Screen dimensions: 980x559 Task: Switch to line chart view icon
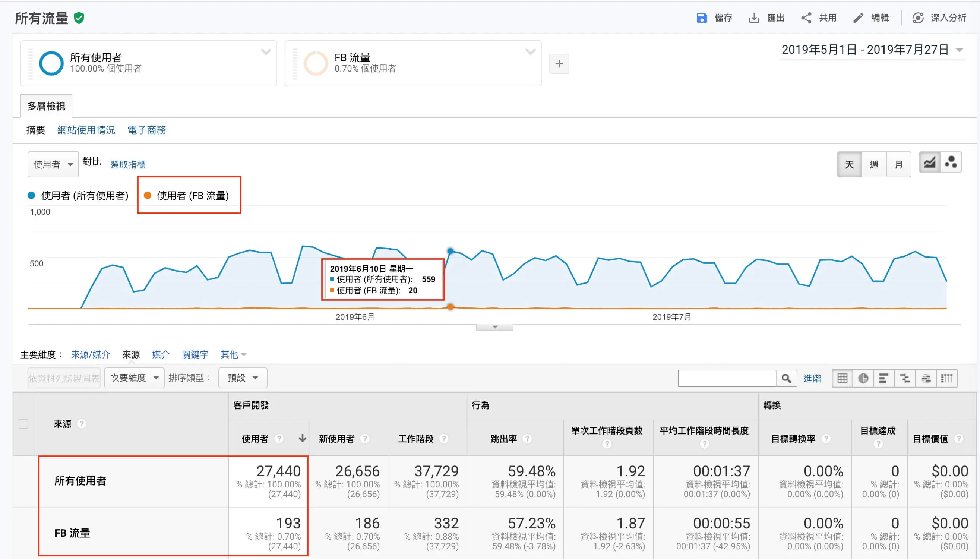click(929, 163)
